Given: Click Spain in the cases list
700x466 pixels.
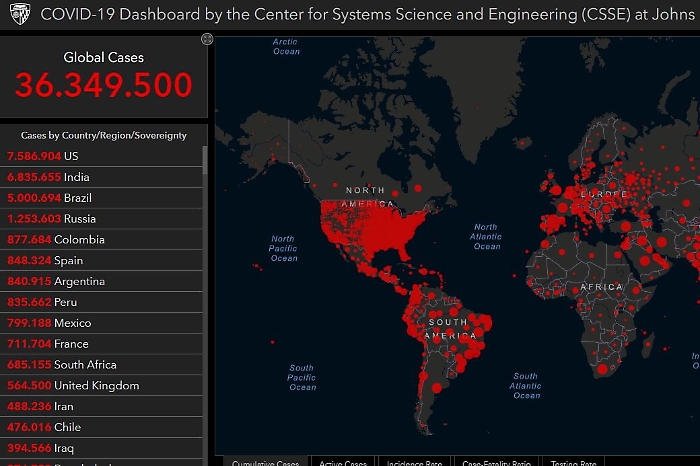Looking at the screenshot, I should tap(70, 261).
